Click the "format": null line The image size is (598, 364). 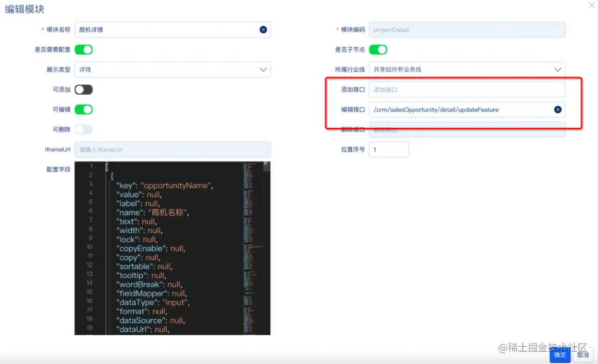[142, 312]
